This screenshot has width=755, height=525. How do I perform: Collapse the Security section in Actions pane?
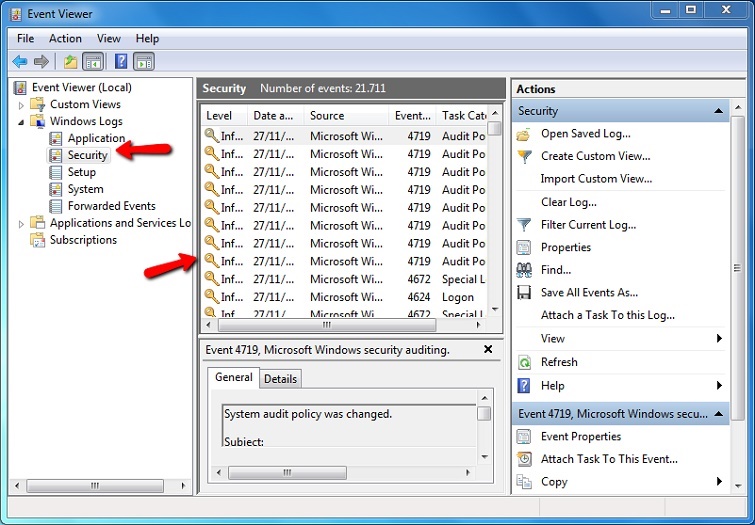coord(718,111)
